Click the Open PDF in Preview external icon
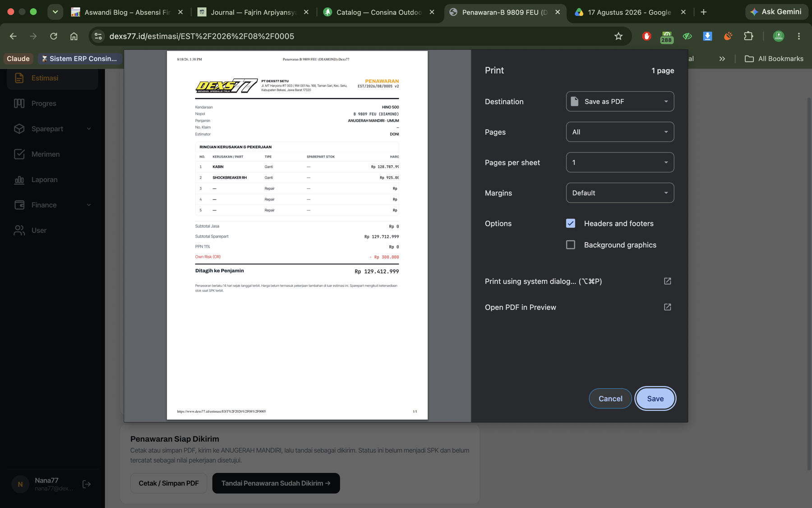This screenshot has width=812, height=508. [x=668, y=307]
